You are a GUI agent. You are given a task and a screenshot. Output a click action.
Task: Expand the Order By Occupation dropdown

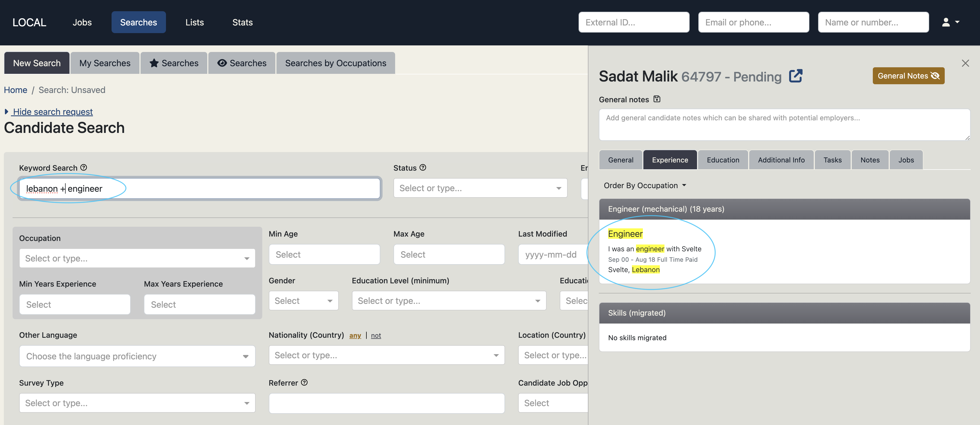[x=645, y=185]
